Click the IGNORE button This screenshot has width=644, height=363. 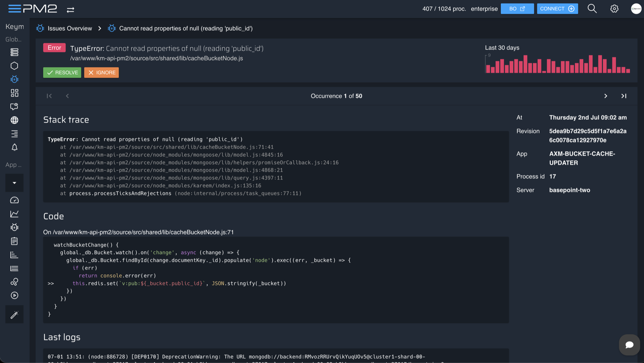tap(102, 73)
